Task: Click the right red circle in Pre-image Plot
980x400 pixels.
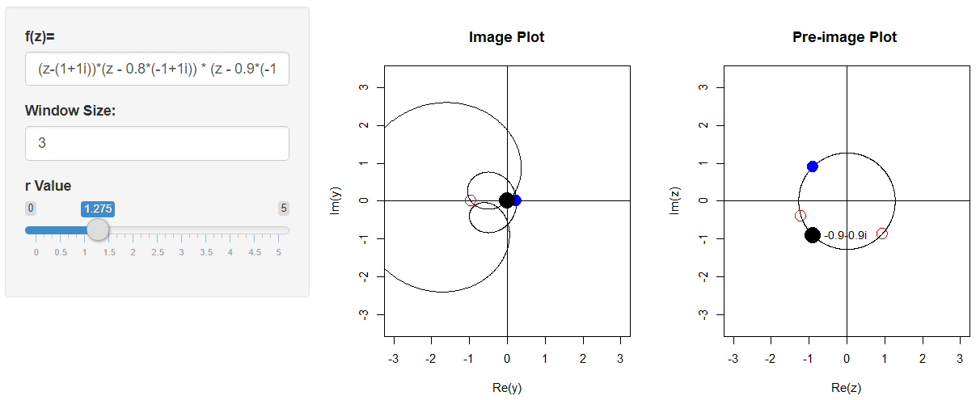Action: tap(882, 234)
